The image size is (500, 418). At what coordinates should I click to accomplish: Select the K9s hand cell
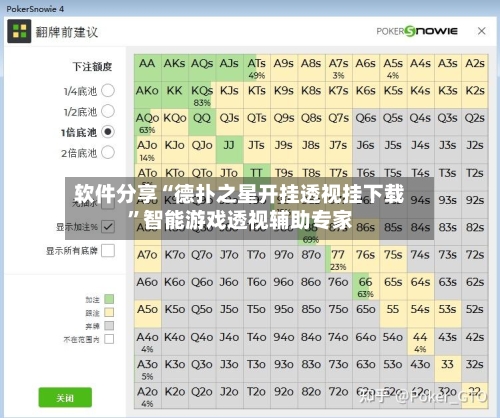tap(284, 95)
